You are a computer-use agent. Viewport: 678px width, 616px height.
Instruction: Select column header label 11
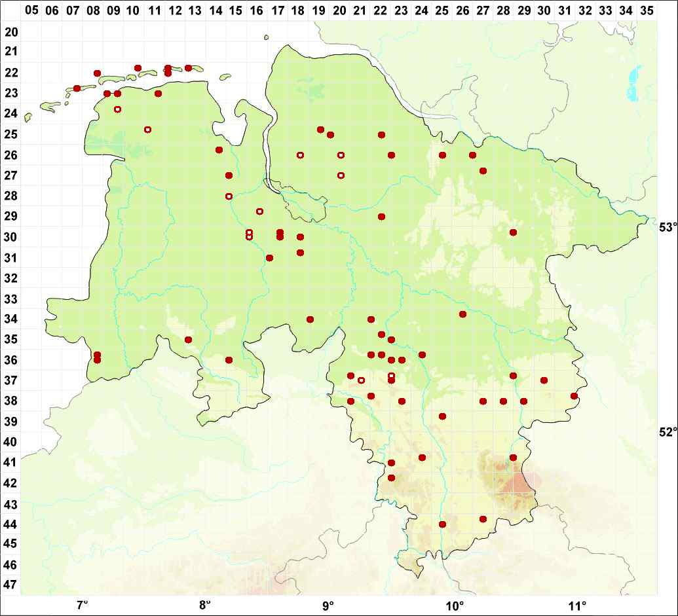click(x=155, y=10)
